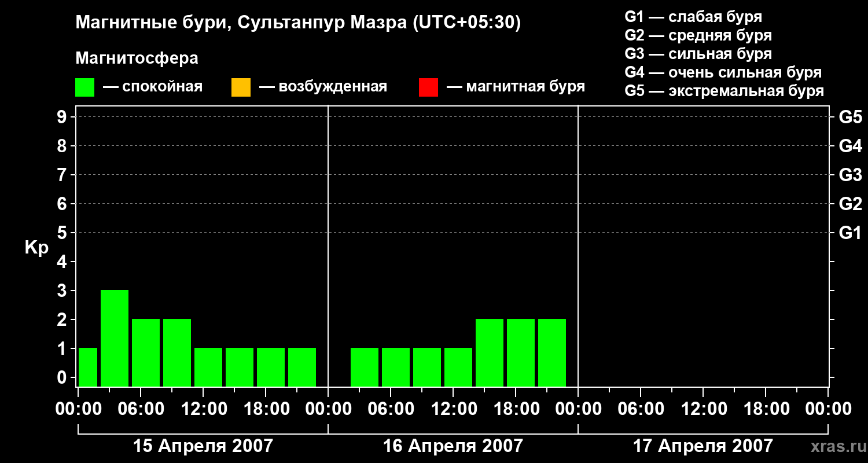Click the '18:00' time label under 17 April
Viewport: 868px width, 463px height.
coord(766,409)
